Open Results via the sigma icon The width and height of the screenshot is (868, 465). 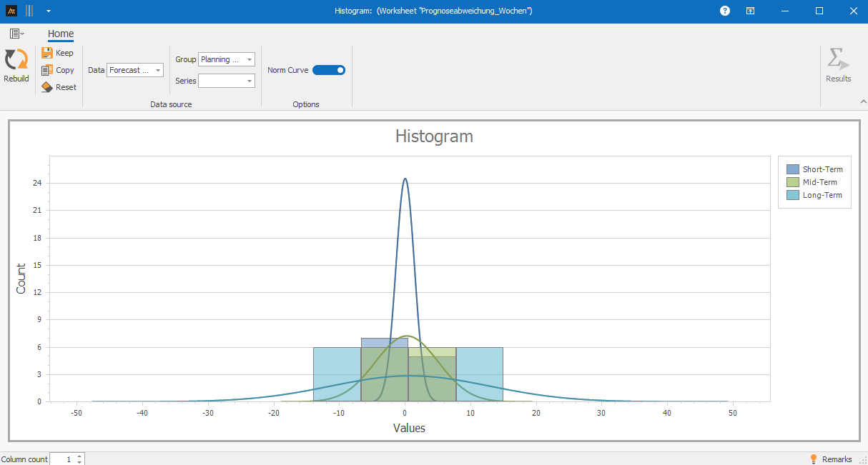coord(838,60)
